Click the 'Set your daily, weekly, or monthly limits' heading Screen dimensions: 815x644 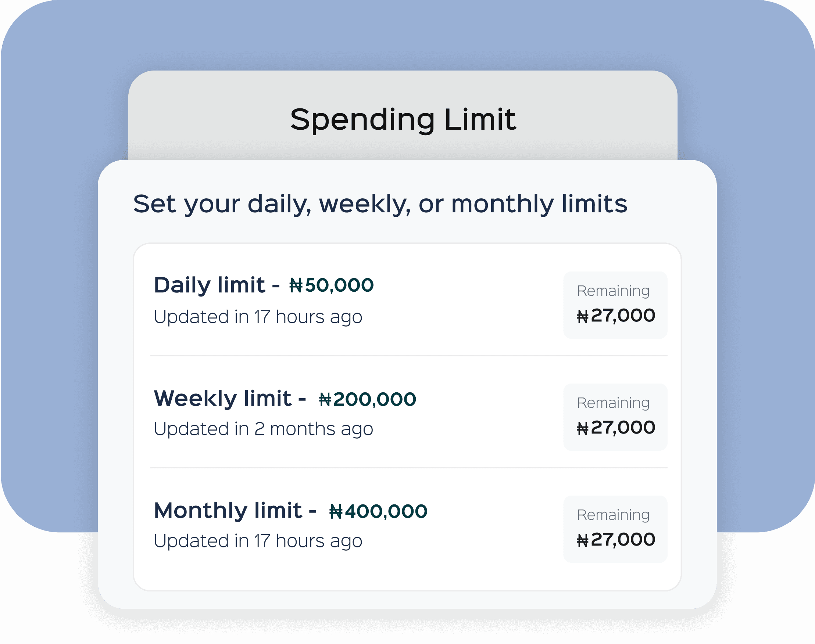[x=380, y=204]
